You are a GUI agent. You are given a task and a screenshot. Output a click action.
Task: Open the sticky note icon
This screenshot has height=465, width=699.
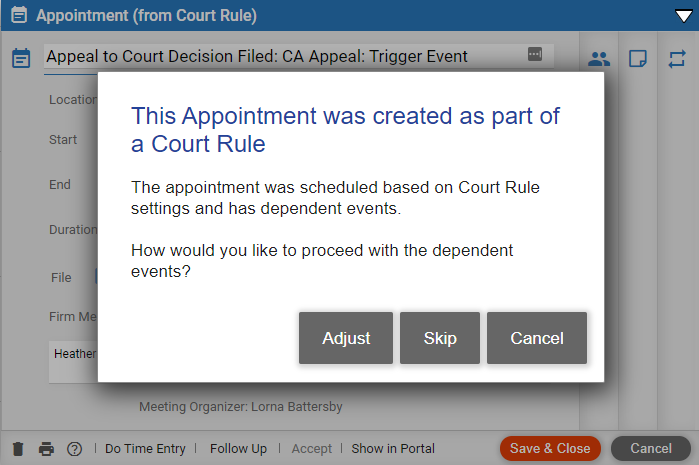coord(638,58)
